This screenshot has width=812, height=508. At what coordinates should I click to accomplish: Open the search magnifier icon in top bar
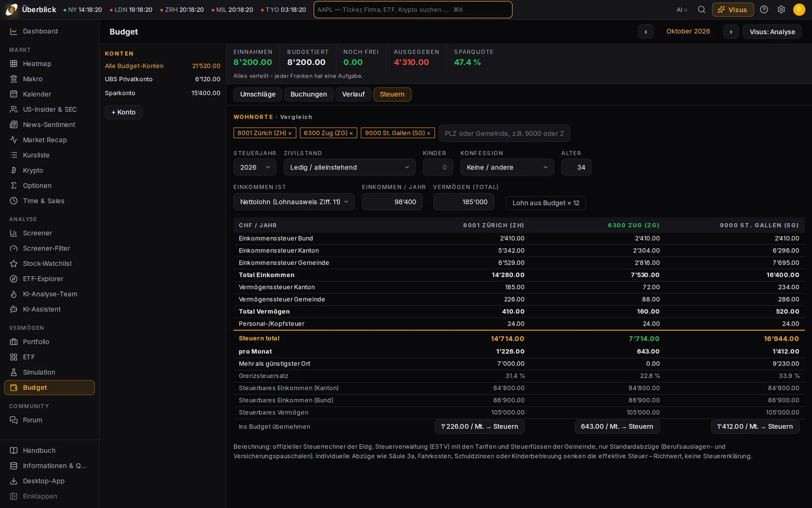701,10
